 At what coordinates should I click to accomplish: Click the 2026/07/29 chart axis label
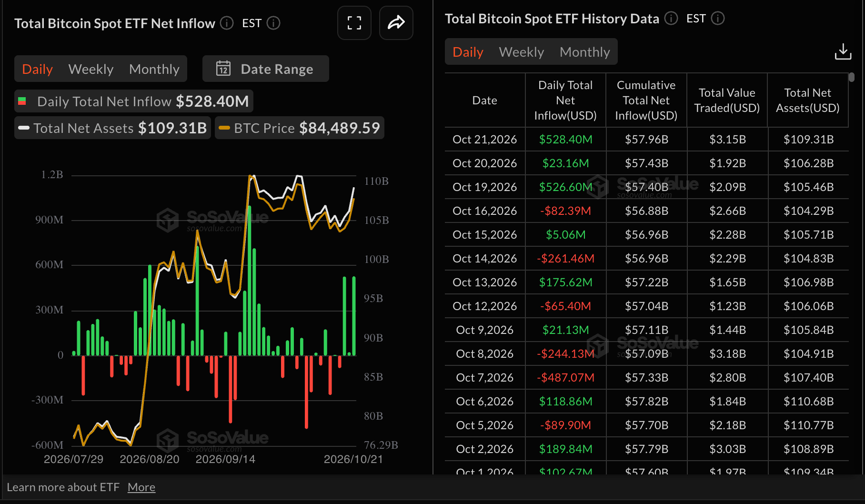73,459
